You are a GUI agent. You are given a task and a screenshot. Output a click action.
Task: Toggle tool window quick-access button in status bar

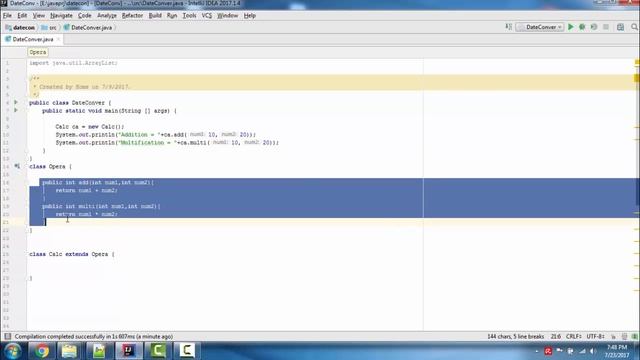point(7,336)
